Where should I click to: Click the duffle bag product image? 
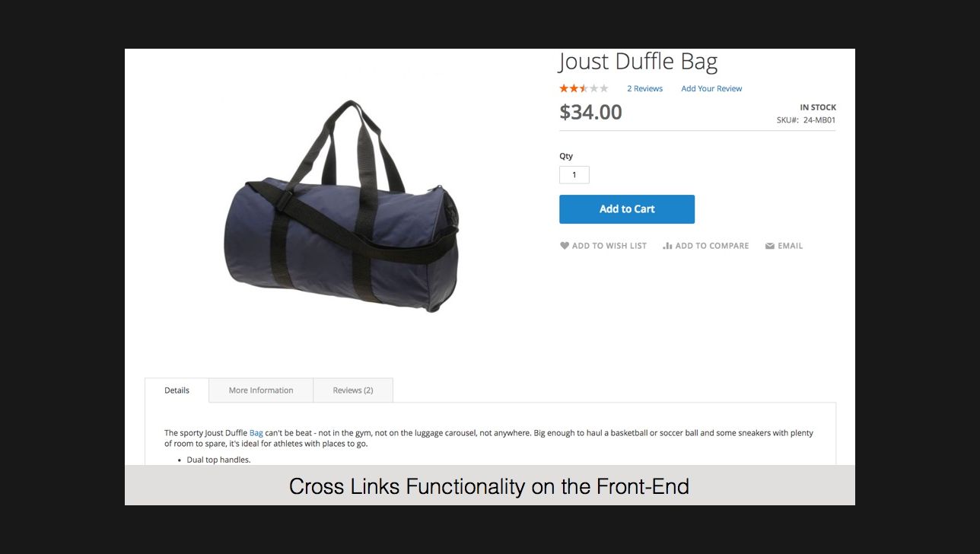pyautogui.click(x=342, y=205)
